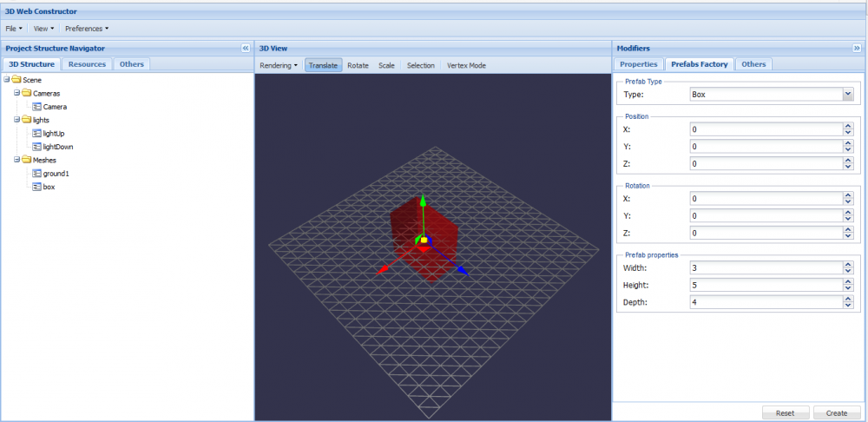Click the Position Y spinner arrows

click(x=848, y=147)
